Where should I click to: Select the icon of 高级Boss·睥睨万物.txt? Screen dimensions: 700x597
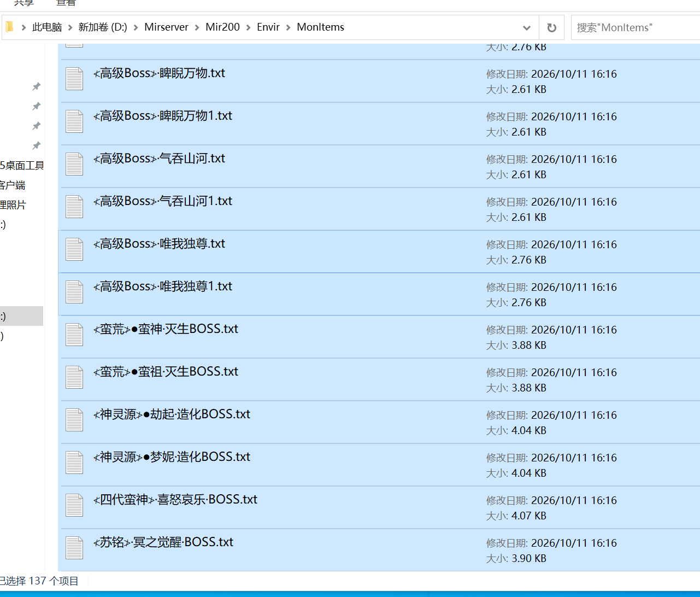pyautogui.click(x=74, y=79)
